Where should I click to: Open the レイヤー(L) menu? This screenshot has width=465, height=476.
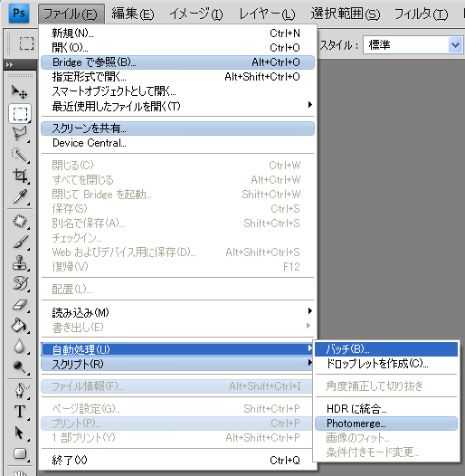click(x=267, y=14)
